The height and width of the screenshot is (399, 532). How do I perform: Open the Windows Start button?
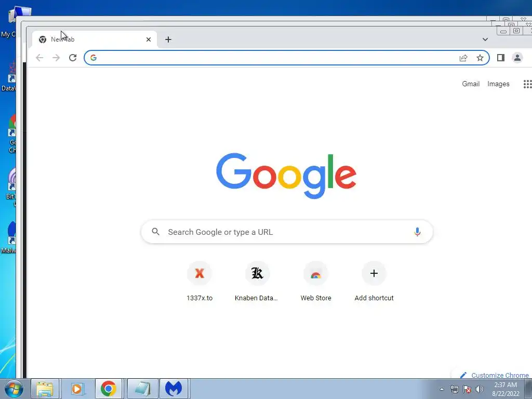pos(14,389)
